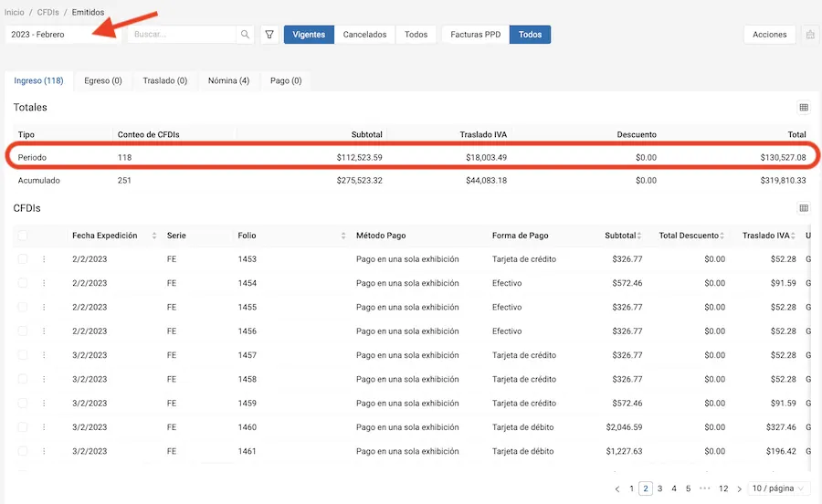Go to next page arrow
The width and height of the screenshot is (822, 504).
click(739, 489)
